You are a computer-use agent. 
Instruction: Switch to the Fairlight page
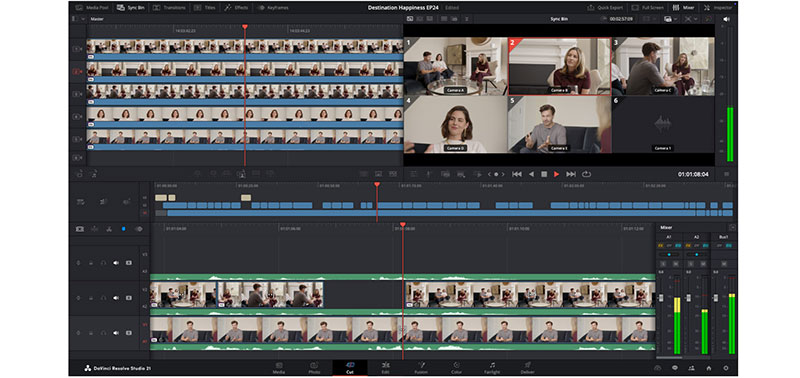pyautogui.click(x=492, y=368)
